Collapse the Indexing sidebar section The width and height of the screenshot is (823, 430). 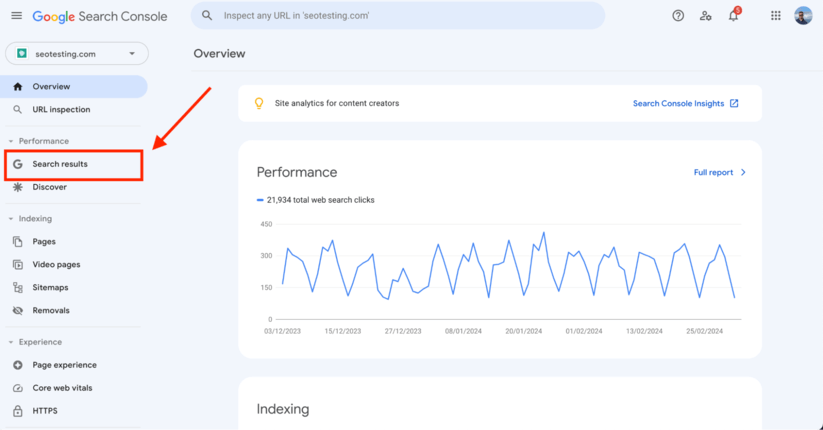[x=11, y=219]
